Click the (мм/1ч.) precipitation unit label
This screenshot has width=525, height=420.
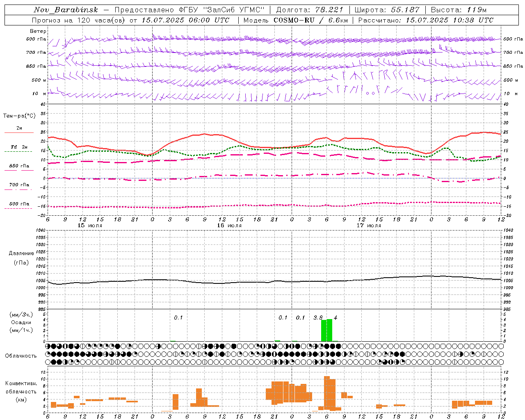[21, 330]
